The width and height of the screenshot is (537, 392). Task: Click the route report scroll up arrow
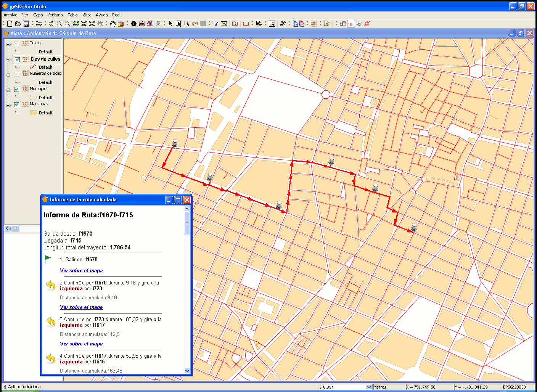click(x=187, y=209)
